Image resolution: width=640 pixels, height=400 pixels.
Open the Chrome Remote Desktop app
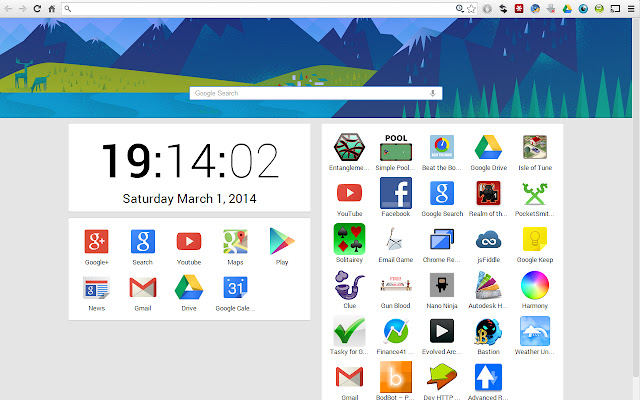[442, 239]
